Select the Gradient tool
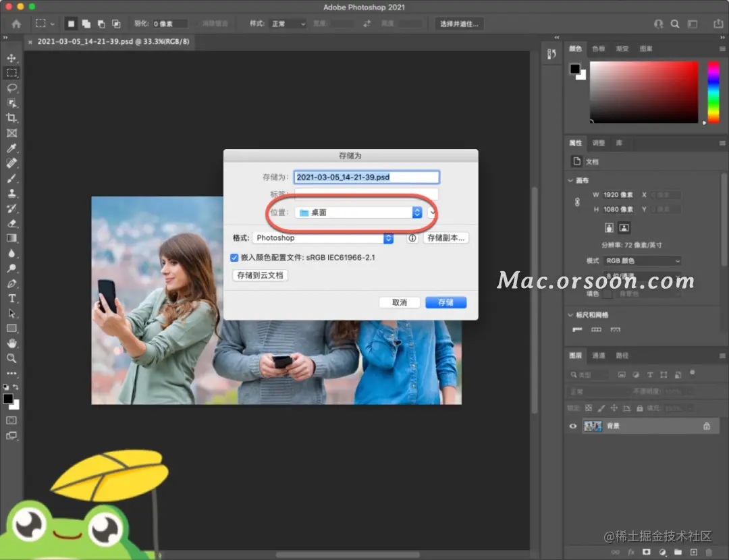 pyautogui.click(x=11, y=238)
